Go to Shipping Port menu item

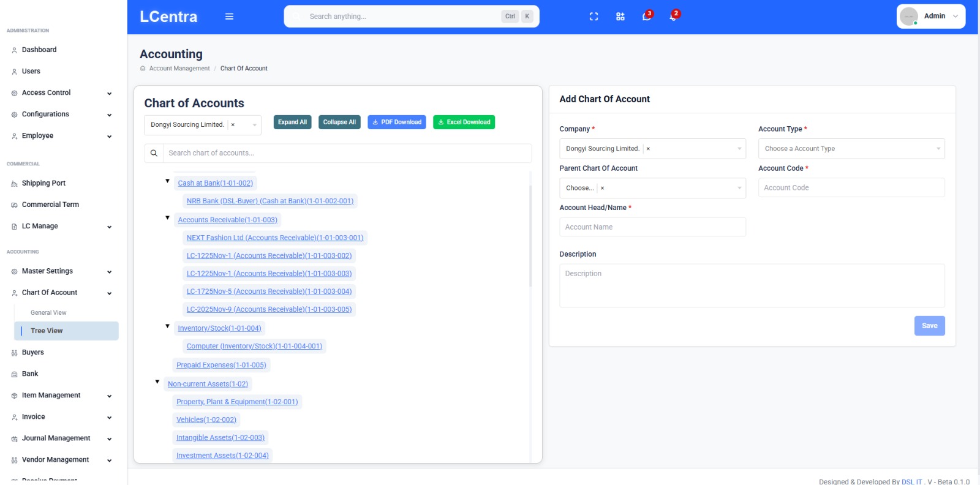pos(43,183)
